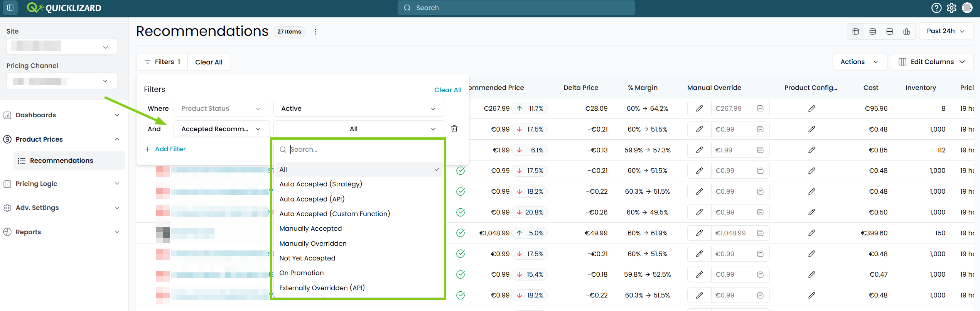
Task: Open the three-dot menu beside Recommendations
Action: 315,32
